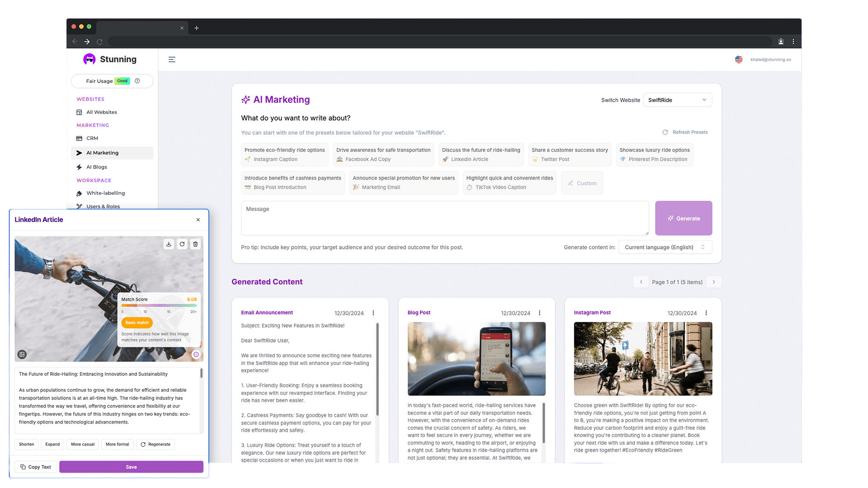Screen dimensions: 868x488
Task: Click the khaled@stunning.so account email
Action: (x=771, y=60)
